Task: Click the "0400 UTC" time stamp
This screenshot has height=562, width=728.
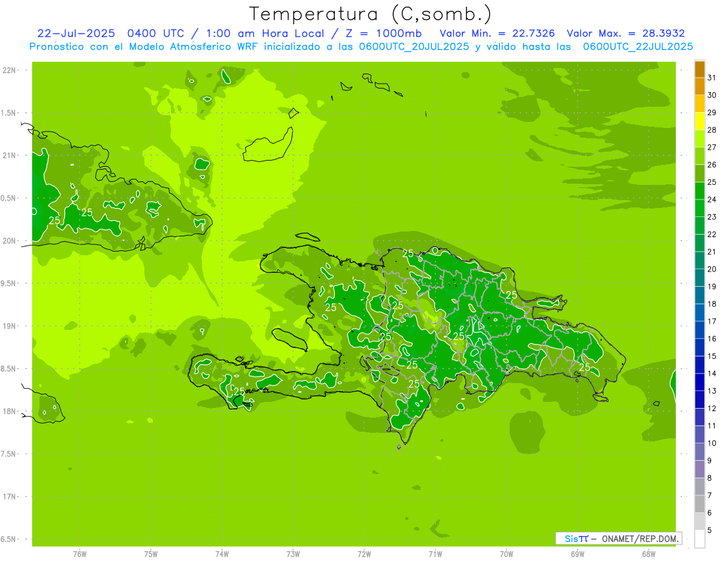Action: tap(157, 33)
